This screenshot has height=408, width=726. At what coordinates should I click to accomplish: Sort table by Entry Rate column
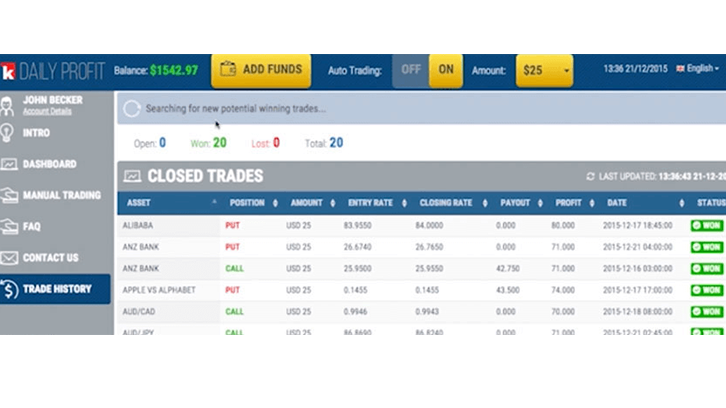[x=377, y=203]
